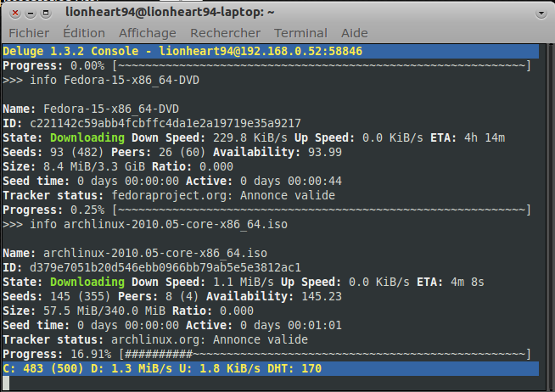Click the Fedora torrent ID hash
555x392 pixels.
click(165, 123)
